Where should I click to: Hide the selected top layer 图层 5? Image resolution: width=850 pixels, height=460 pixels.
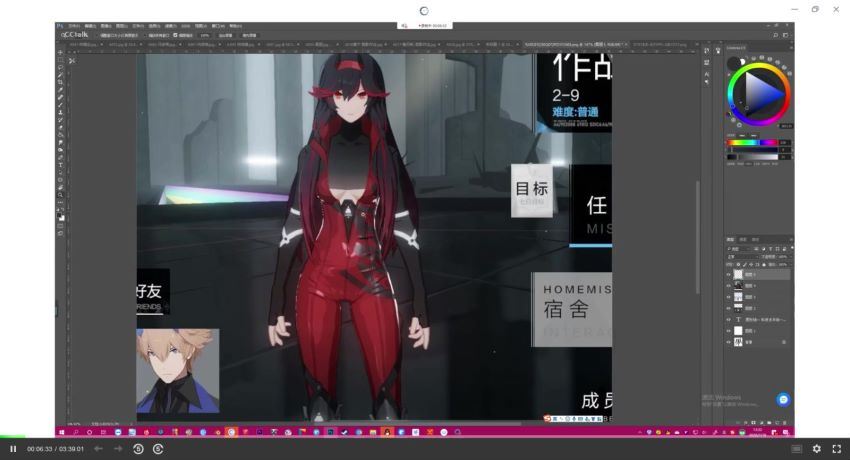tap(728, 275)
